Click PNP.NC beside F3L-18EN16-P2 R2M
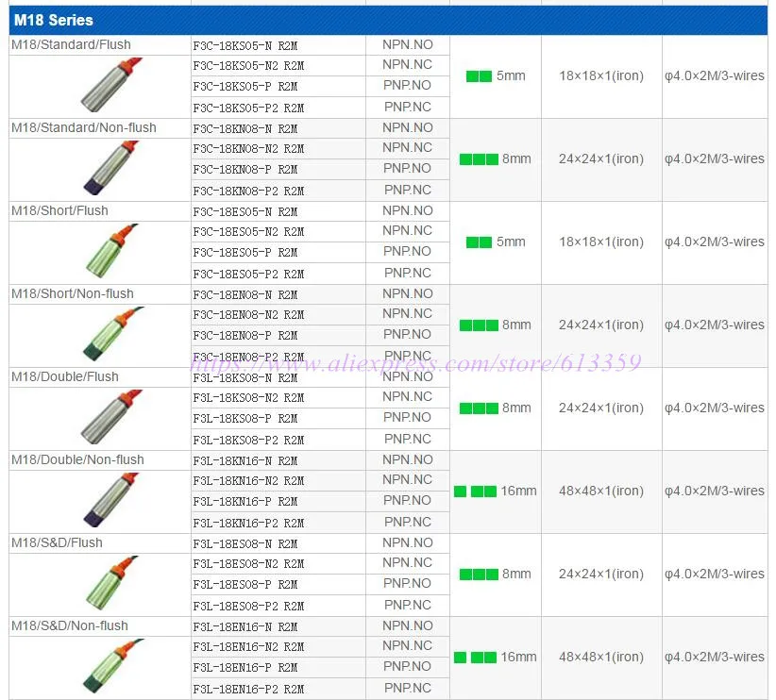The height and width of the screenshot is (700, 776). tap(407, 688)
